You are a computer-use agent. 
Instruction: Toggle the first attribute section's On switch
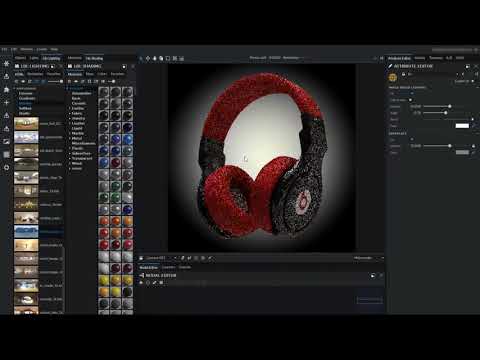(412, 94)
